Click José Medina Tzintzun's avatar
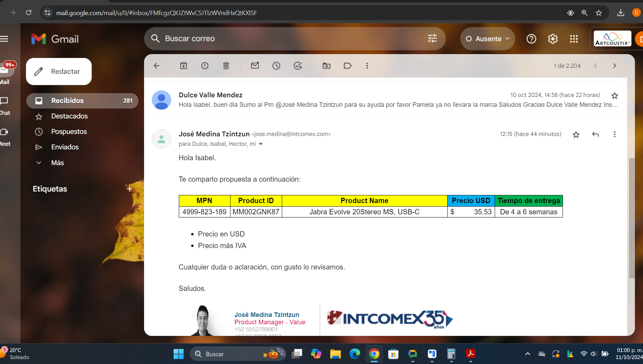643x364 pixels. point(161,139)
